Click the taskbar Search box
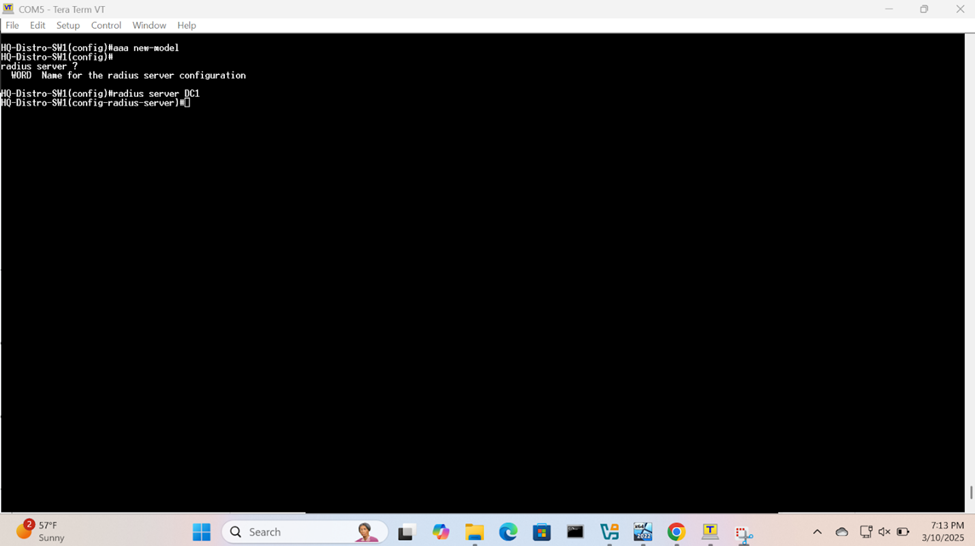Screen dimensions: 975x546 305,532
